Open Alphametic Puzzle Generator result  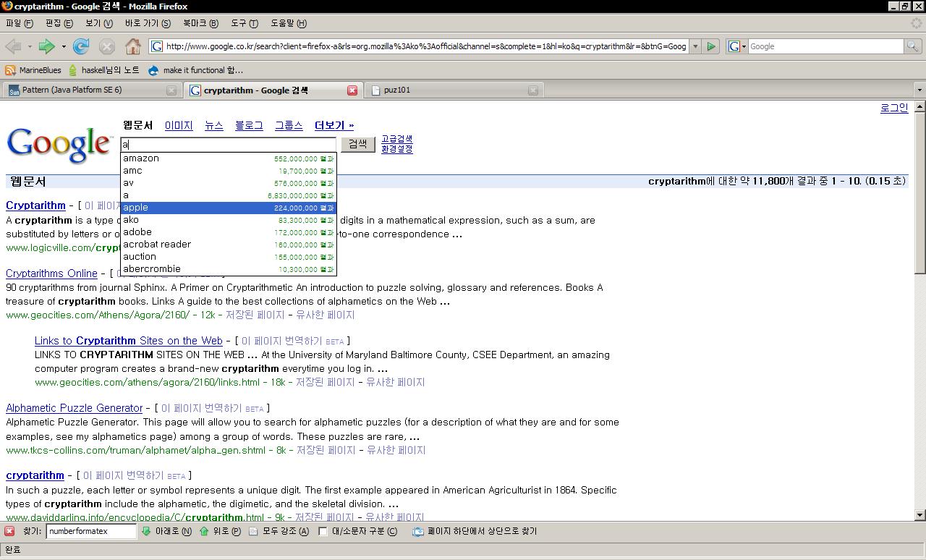(74, 408)
